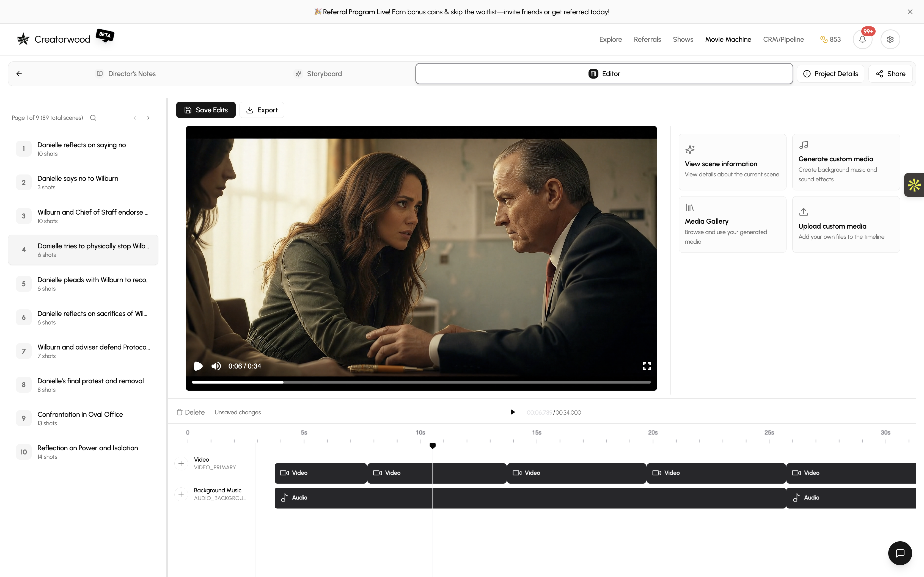924x577 pixels.
Task: Advance to the next scene page
Action: (x=148, y=118)
